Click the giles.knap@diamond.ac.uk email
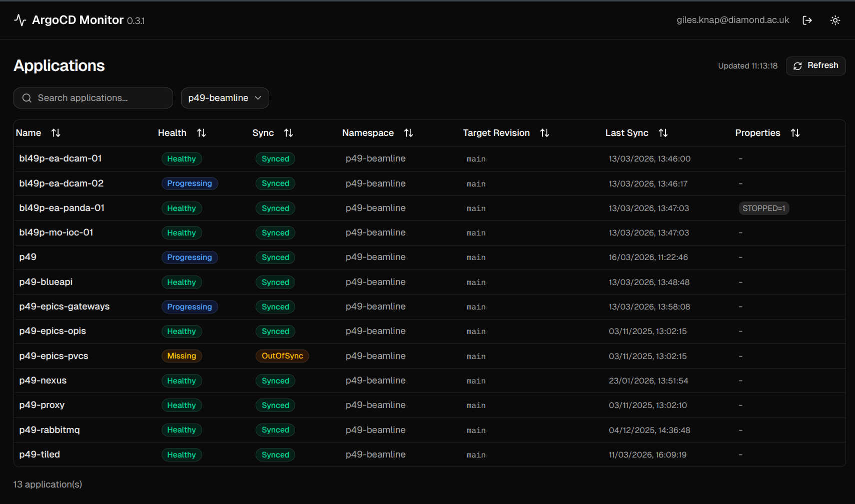 click(x=732, y=20)
